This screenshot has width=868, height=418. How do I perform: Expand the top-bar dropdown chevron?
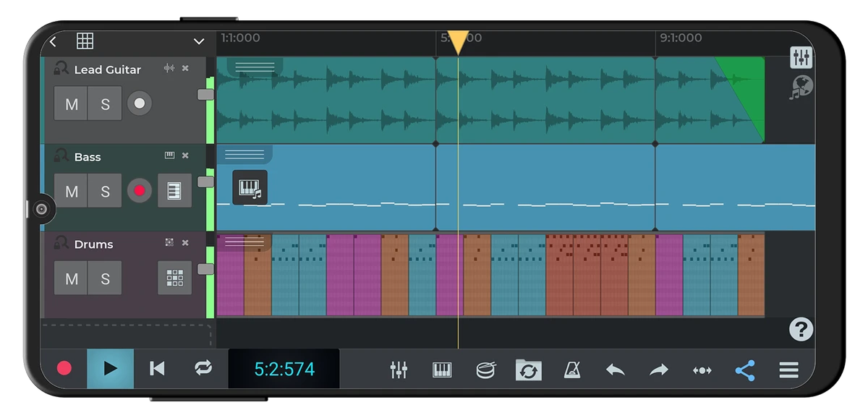[x=199, y=42]
